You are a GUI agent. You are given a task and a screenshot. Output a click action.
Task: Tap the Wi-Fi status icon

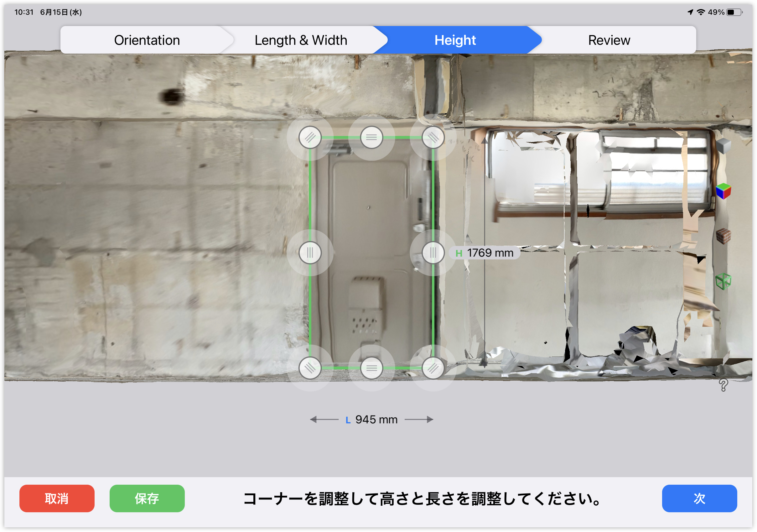(701, 12)
